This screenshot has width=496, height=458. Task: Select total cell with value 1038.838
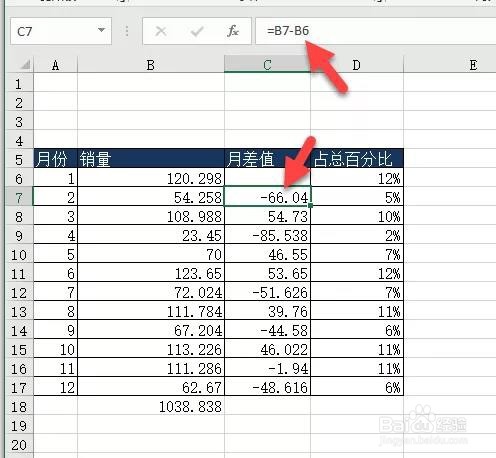pyautogui.click(x=151, y=406)
